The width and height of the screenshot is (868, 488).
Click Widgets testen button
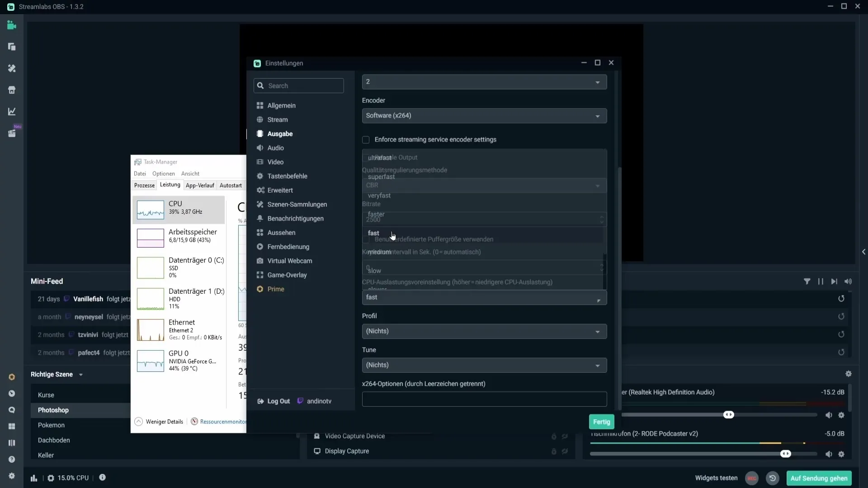[716, 478]
